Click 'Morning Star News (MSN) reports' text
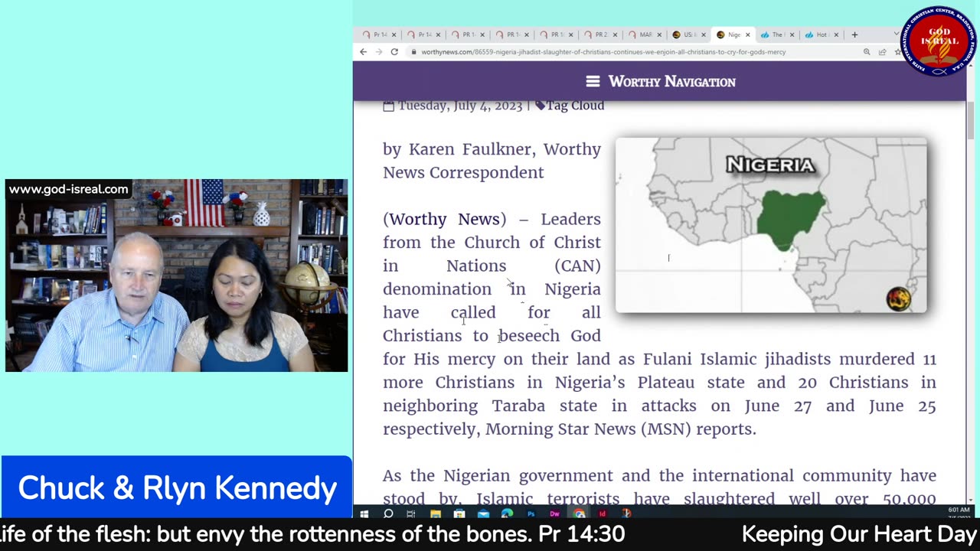 tap(621, 429)
